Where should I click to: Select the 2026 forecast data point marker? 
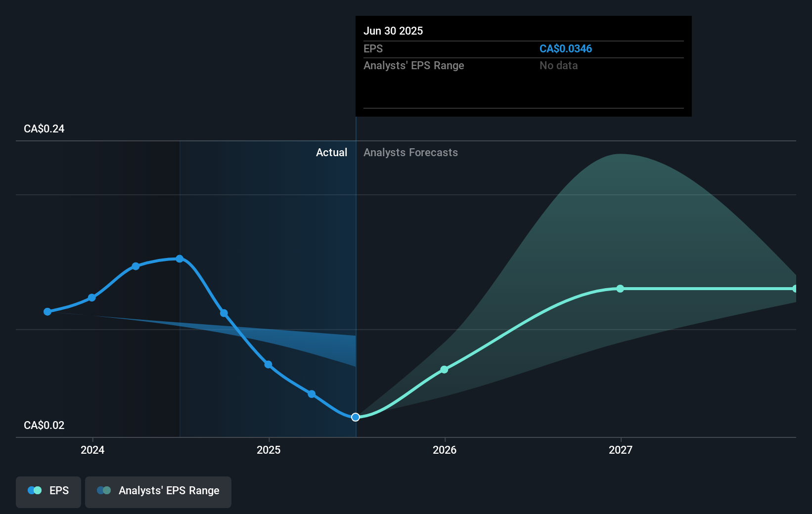[445, 369]
